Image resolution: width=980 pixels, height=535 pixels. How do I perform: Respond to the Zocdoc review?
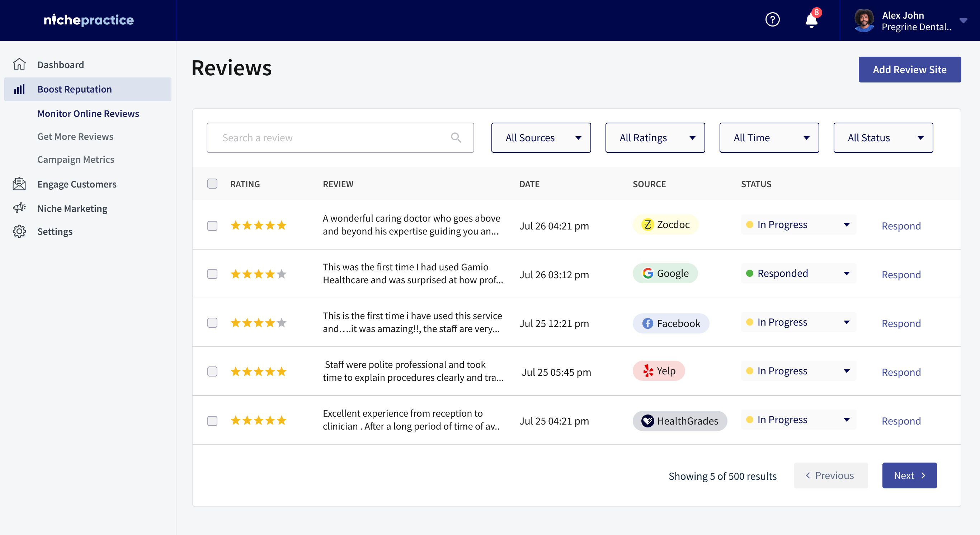(x=901, y=226)
